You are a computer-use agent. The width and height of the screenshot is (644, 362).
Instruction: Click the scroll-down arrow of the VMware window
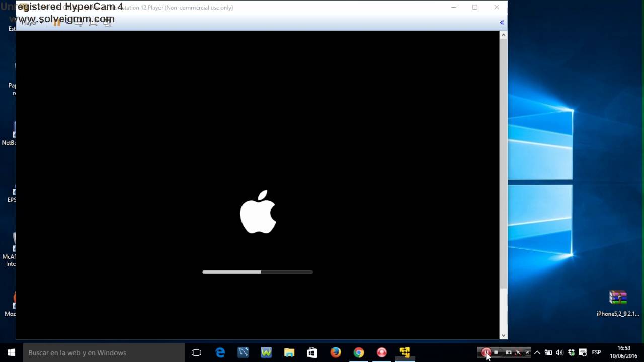(x=503, y=335)
